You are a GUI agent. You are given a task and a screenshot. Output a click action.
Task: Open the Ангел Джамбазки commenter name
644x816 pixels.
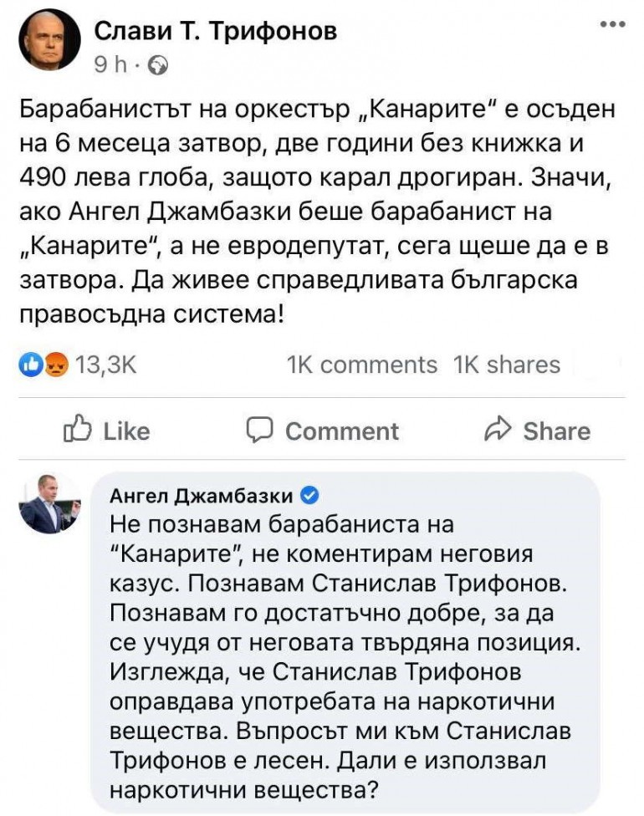click(202, 497)
